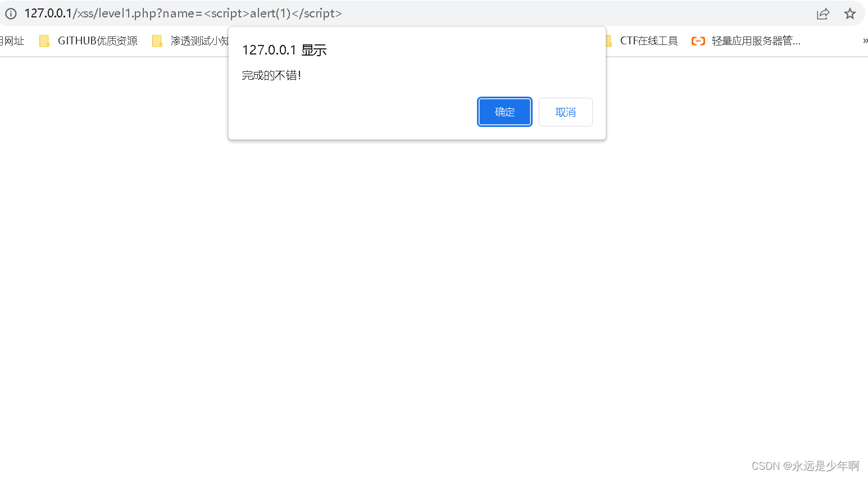This screenshot has height=477, width=868.
Task: Click the 网址 bookmark at far left
Action: coord(12,41)
